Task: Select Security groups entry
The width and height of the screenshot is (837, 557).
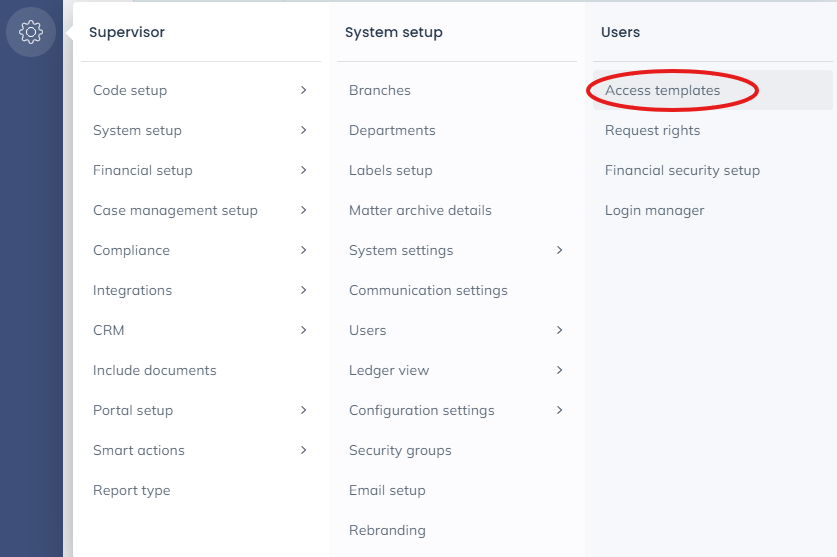Action: (400, 450)
